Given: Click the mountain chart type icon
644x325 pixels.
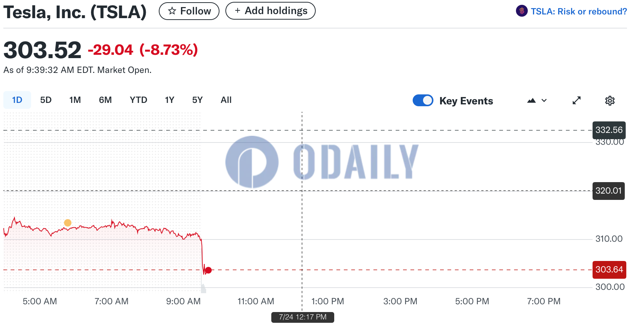Looking at the screenshot, I should tap(531, 100).
